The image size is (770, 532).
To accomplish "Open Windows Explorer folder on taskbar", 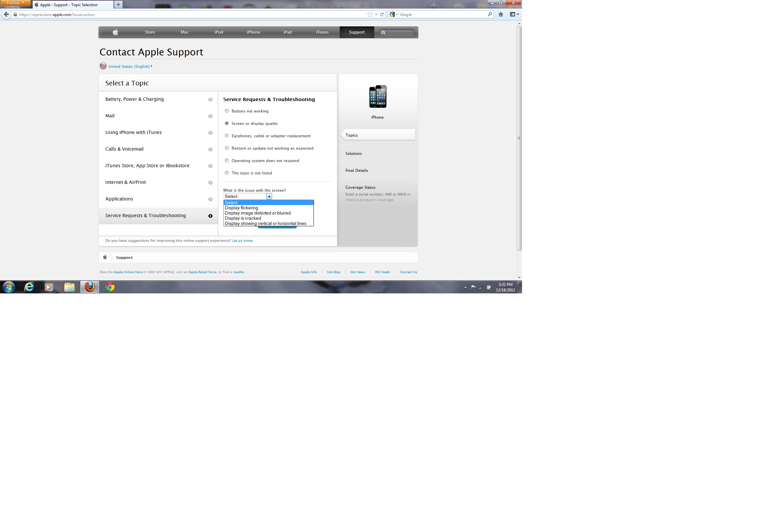I will (69, 287).
